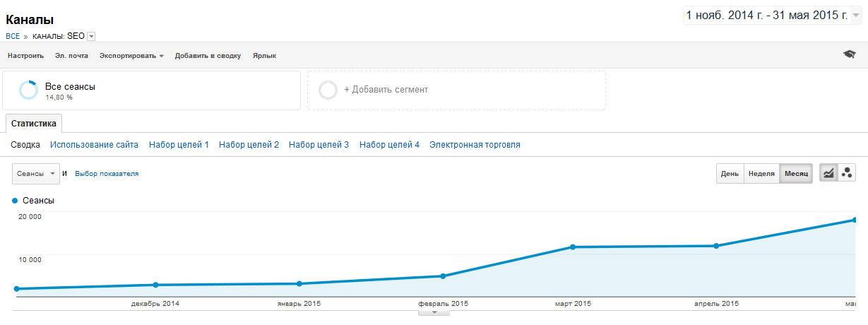Click the 20 000 axis label
The height and width of the screenshot is (325, 868).
click(30, 217)
